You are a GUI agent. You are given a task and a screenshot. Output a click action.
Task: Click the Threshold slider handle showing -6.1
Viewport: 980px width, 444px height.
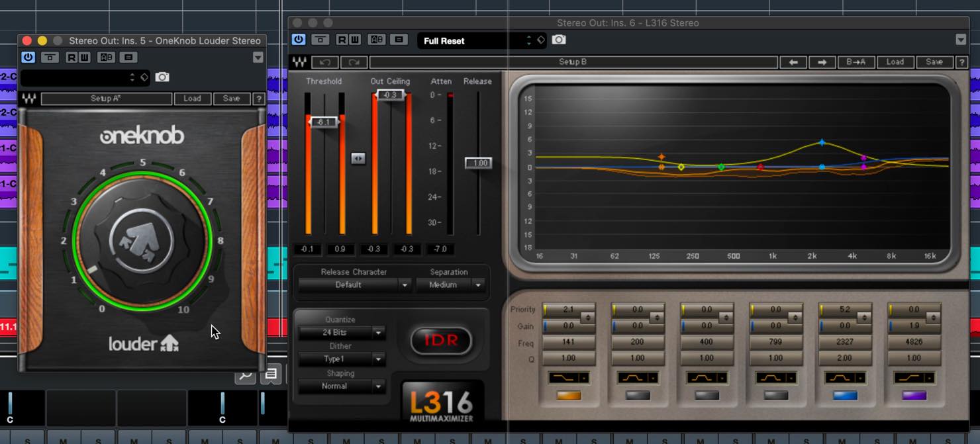point(324,122)
